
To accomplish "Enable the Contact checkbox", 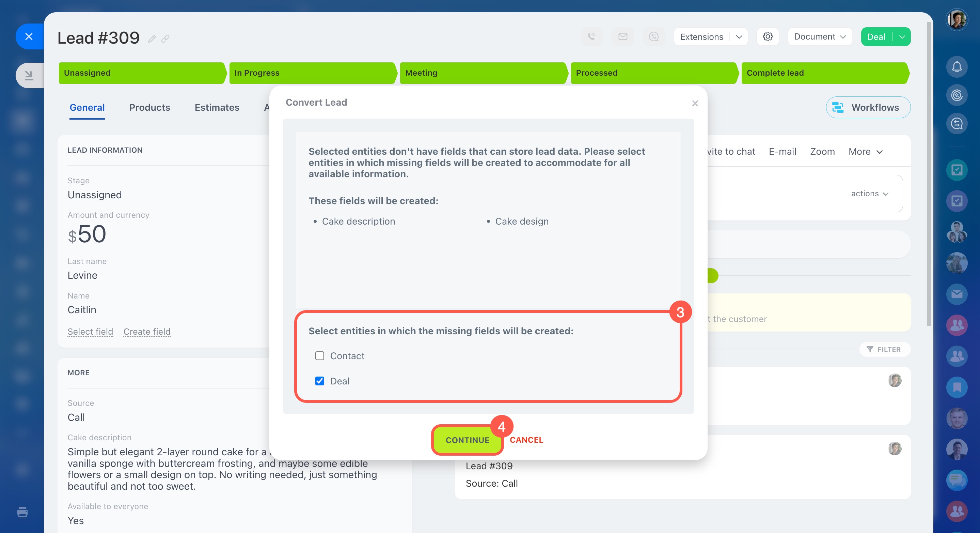I will coord(319,355).
